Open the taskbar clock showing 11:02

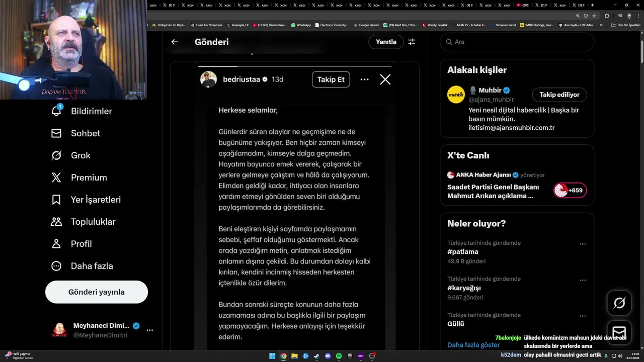point(632,356)
